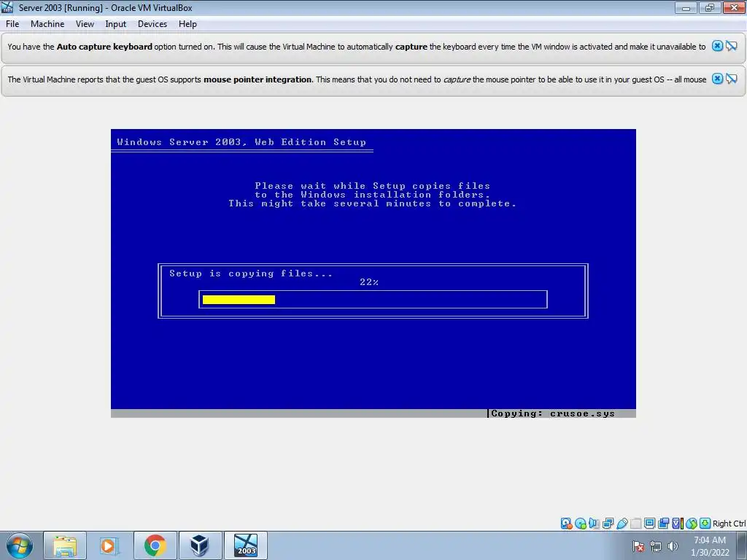The image size is (747, 560).
Task: Click the hard disk activity indicator
Action: 566,524
